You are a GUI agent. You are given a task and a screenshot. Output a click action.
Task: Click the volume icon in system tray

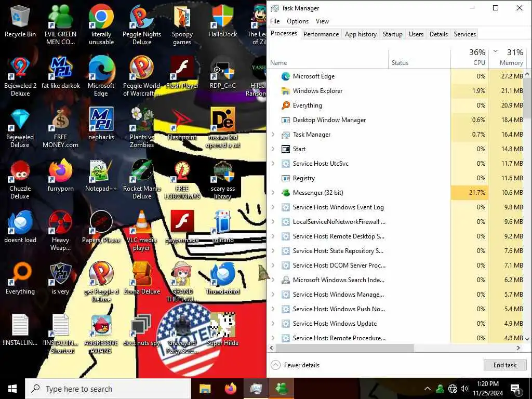(x=464, y=389)
